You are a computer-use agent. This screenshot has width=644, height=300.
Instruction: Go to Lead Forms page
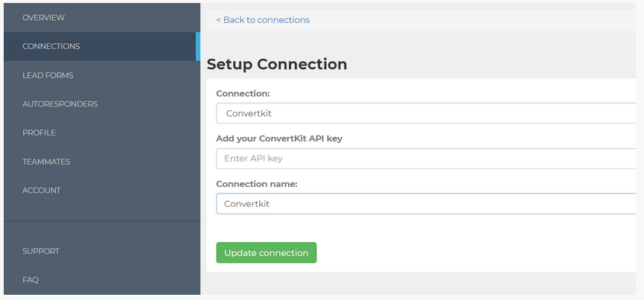(48, 75)
